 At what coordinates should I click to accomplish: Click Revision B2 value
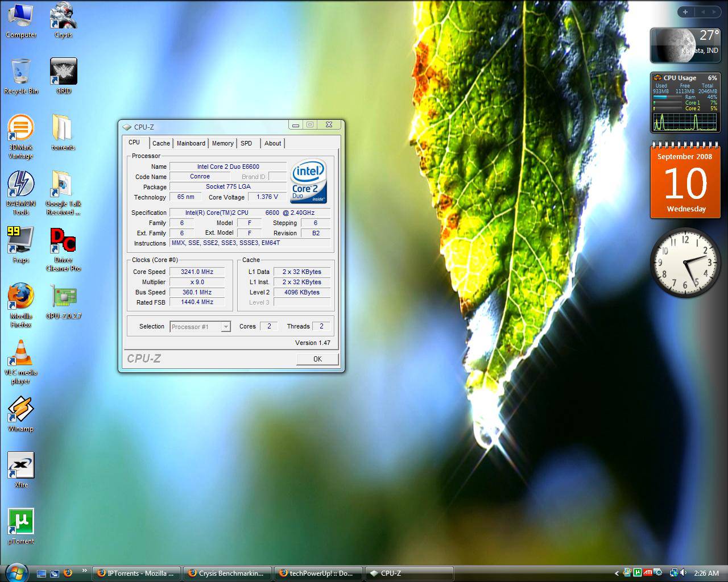pos(316,233)
